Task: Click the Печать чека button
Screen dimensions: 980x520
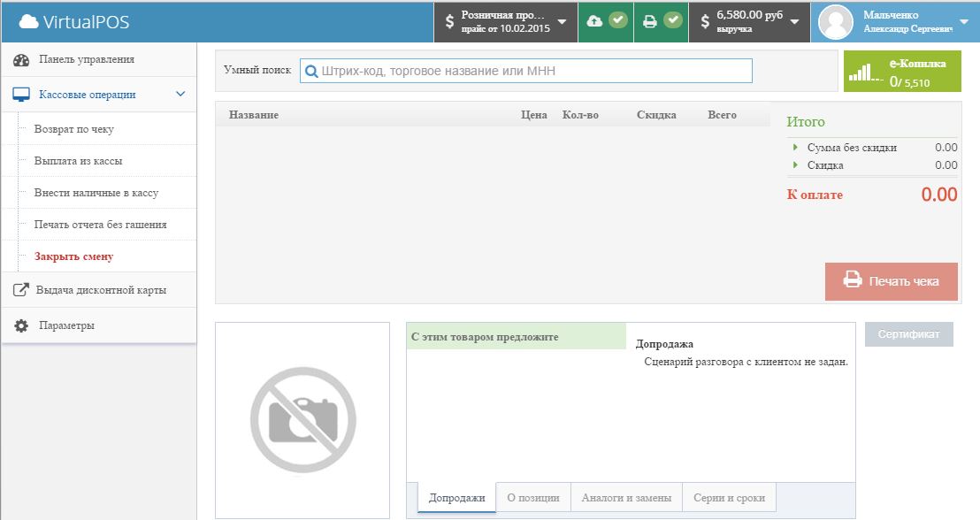Action: point(892,281)
